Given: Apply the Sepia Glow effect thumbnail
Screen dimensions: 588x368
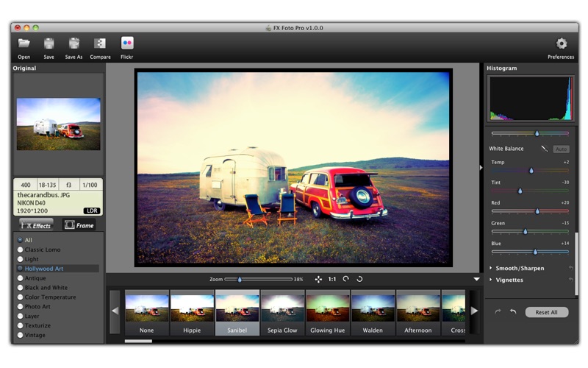Looking at the screenshot, I should click(282, 312).
